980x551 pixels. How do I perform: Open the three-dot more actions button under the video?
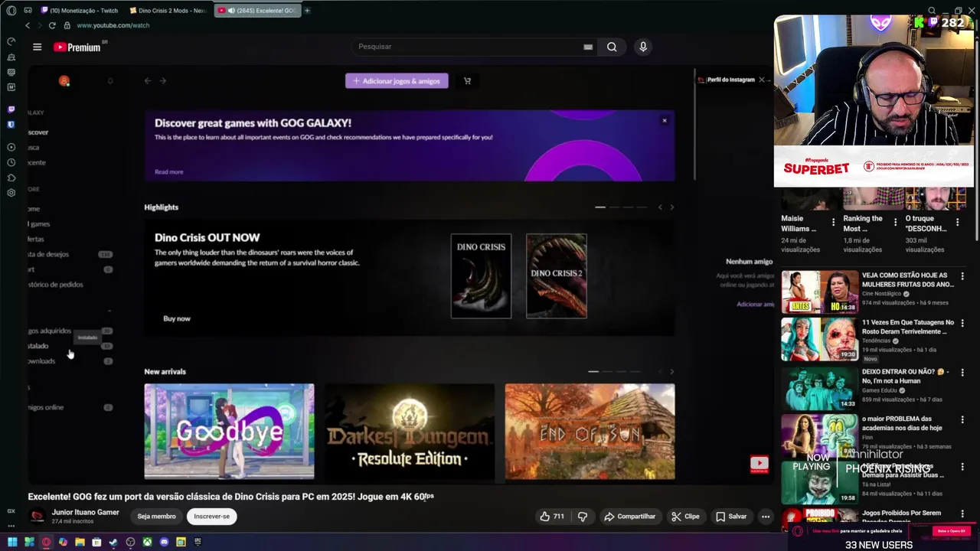(766, 517)
